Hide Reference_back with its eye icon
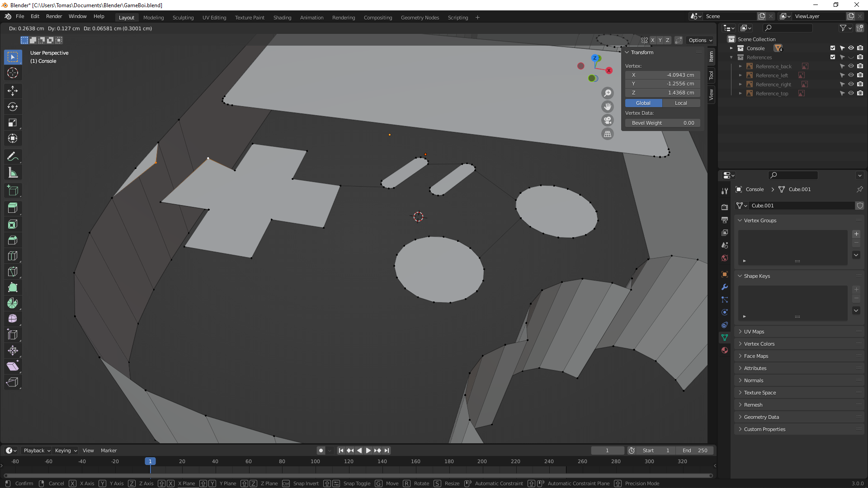Screen dimensions: 868x488 [x=851, y=66]
